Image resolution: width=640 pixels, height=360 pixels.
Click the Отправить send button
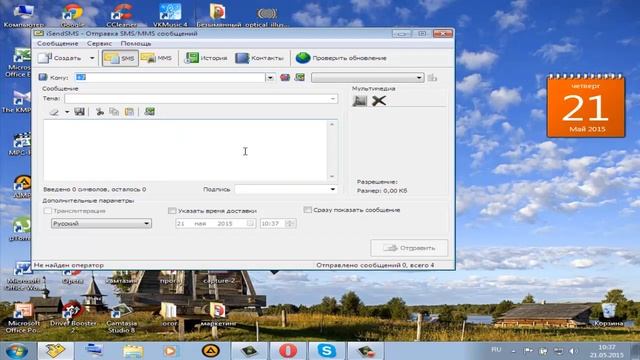pyautogui.click(x=409, y=248)
